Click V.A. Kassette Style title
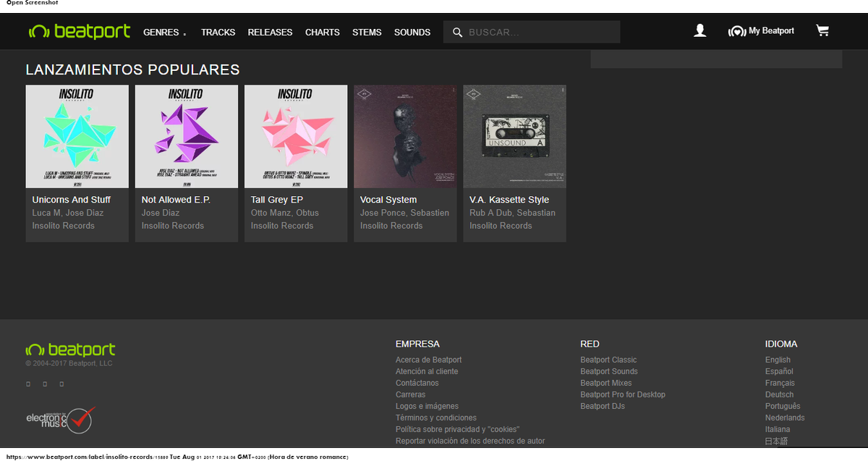The height and width of the screenshot is (461, 868). click(x=509, y=200)
